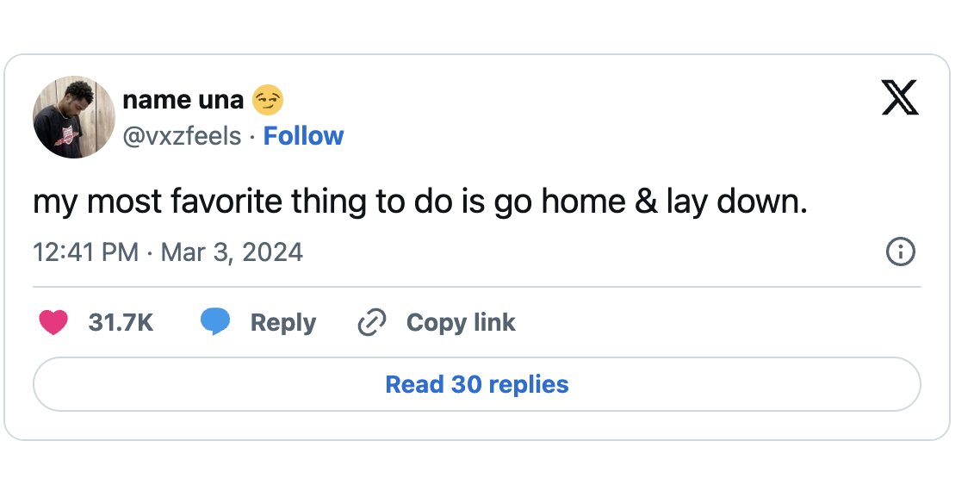Click the 12:41 PM time text
The height and width of the screenshot is (503, 980).
(85, 252)
